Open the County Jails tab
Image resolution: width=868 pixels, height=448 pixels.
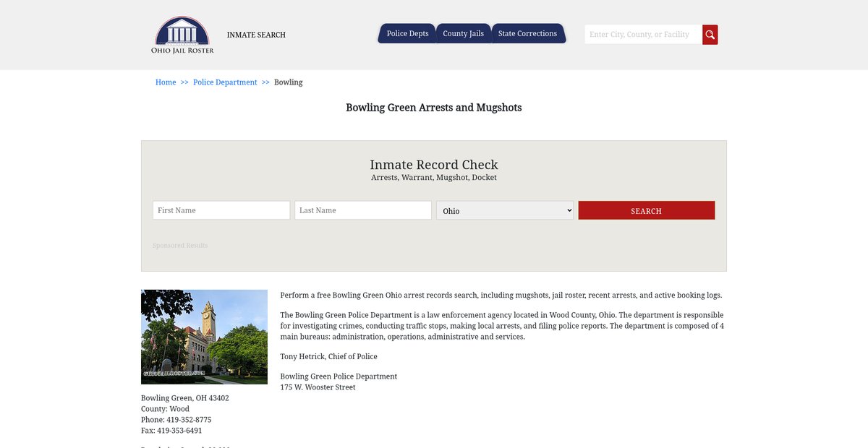click(x=463, y=34)
